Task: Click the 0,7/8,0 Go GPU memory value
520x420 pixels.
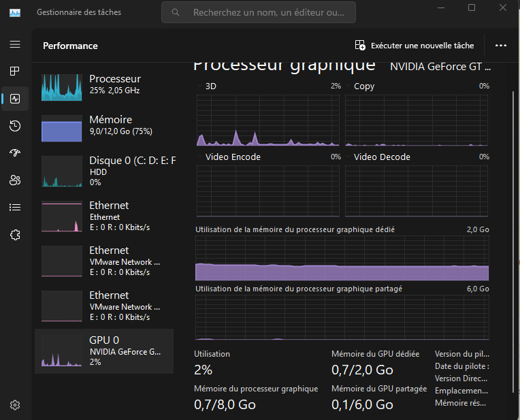Action: coord(225,405)
